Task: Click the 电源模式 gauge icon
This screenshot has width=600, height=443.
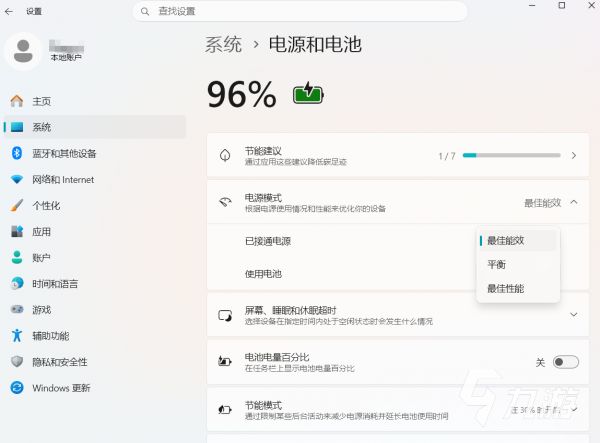Action: tap(225, 202)
